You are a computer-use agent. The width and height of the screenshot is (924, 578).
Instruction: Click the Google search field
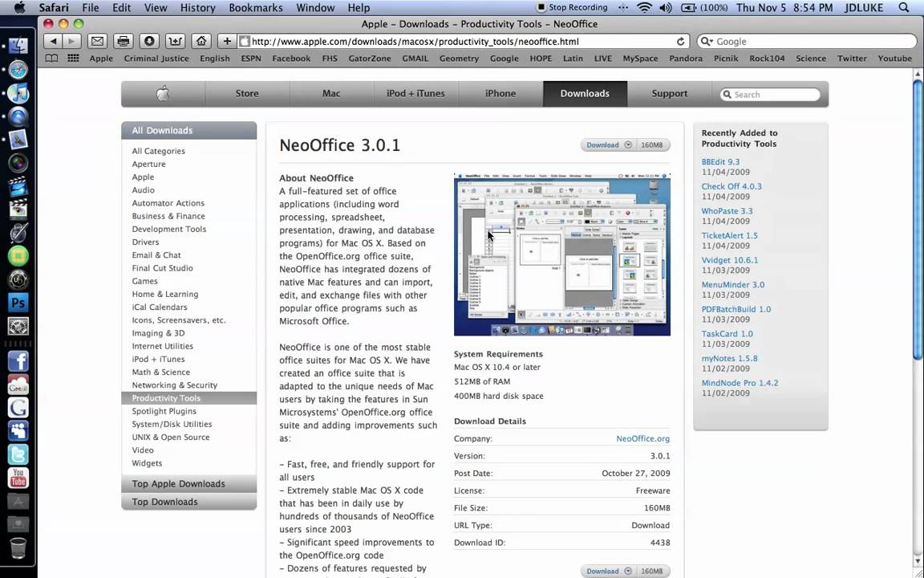coord(806,41)
